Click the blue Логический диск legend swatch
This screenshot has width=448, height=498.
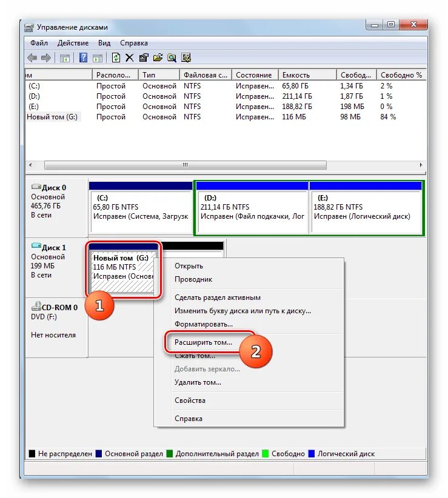[312, 454]
